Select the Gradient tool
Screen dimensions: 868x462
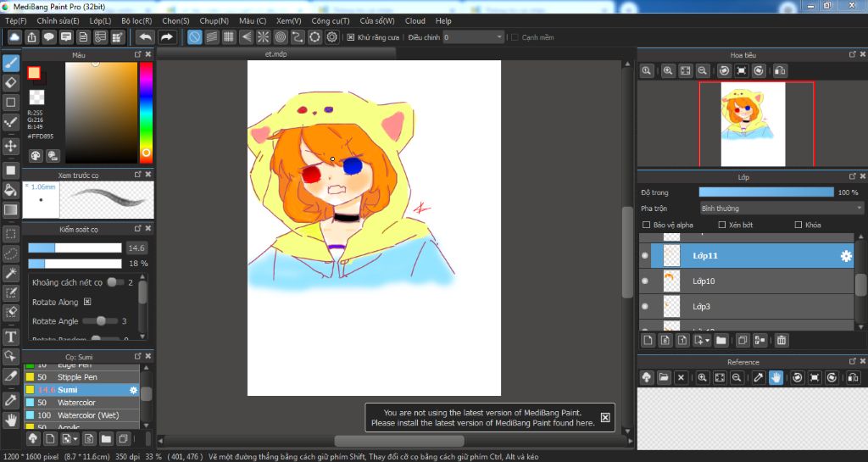(10, 209)
